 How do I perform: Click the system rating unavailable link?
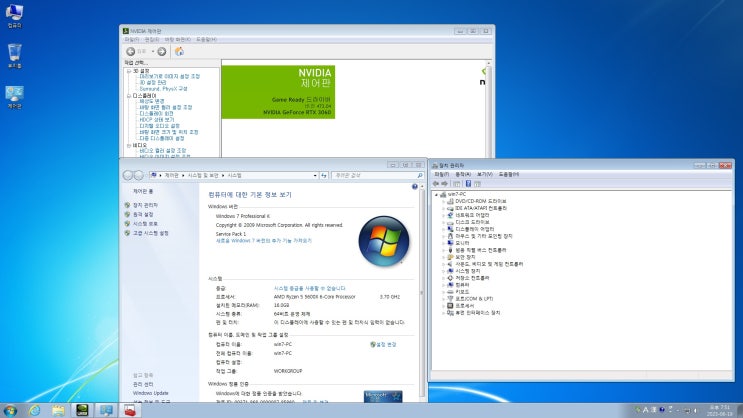309,288
